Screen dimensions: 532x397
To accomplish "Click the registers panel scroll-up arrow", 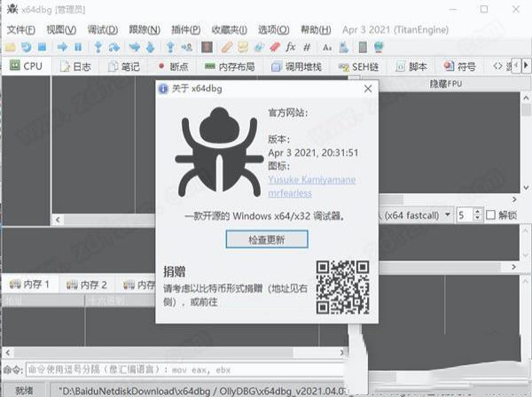I will [526, 98].
